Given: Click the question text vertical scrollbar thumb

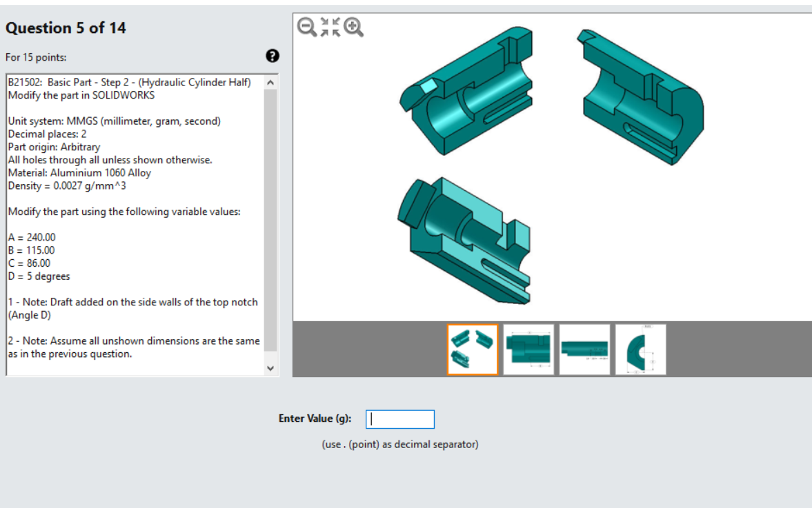Looking at the screenshot, I should [270, 221].
